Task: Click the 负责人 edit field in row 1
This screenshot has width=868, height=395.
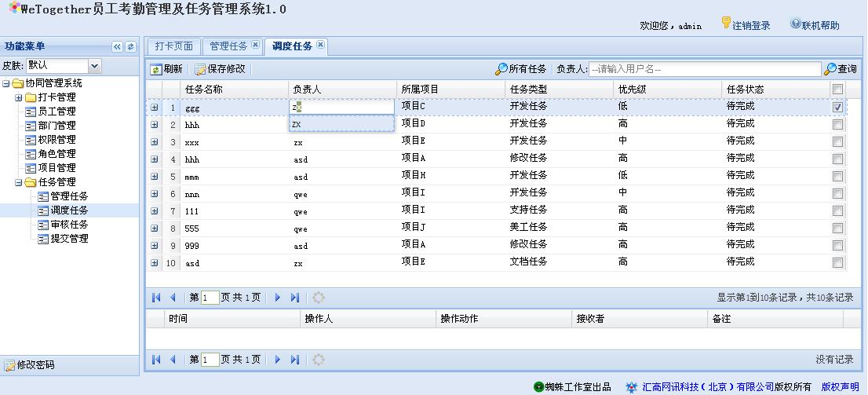Action: (x=341, y=107)
